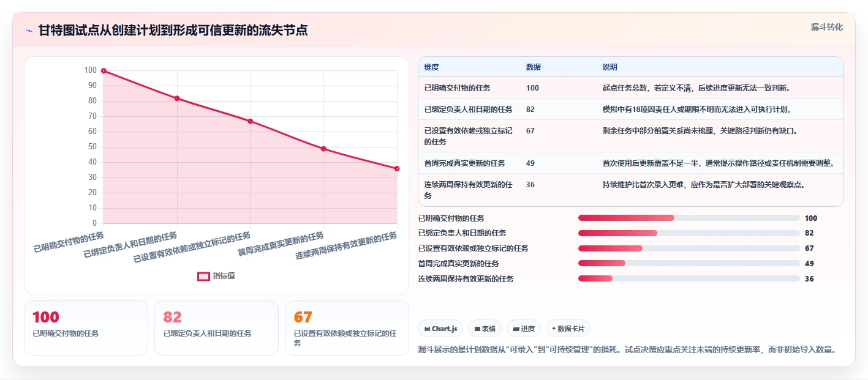Viewport: 868px width, 380px height.
Task: Click the description starting 起点任务总数
Action: (698, 88)
